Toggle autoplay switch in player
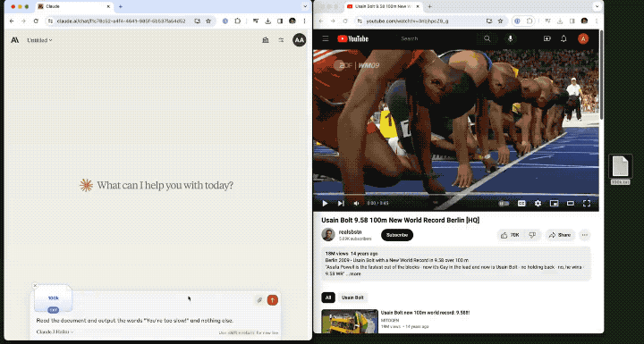The image size is (644, 344). (x=504, y=203)
